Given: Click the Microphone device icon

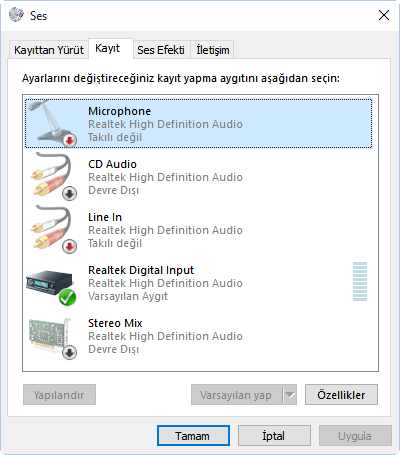Looking at the screenshot, I should point(52,123).
